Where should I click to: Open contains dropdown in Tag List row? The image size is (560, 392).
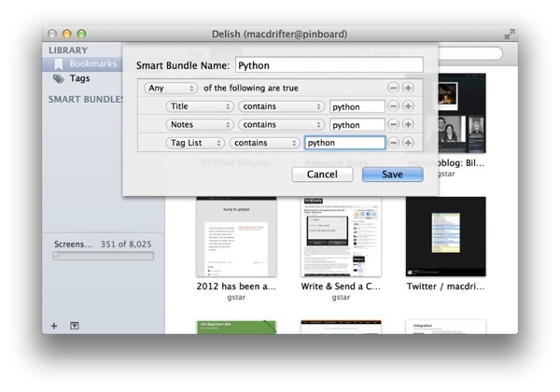(x=265, y=143)
